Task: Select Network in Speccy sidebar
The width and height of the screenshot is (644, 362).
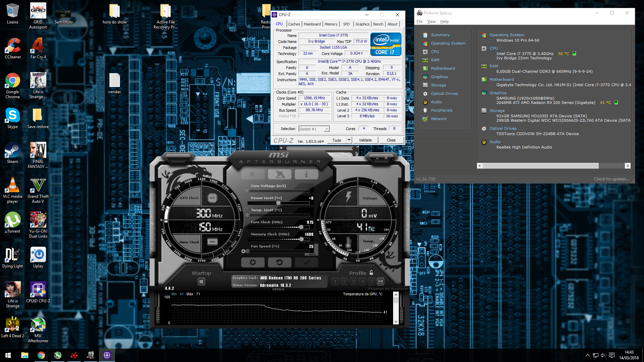Action: (x=439, y=119)
